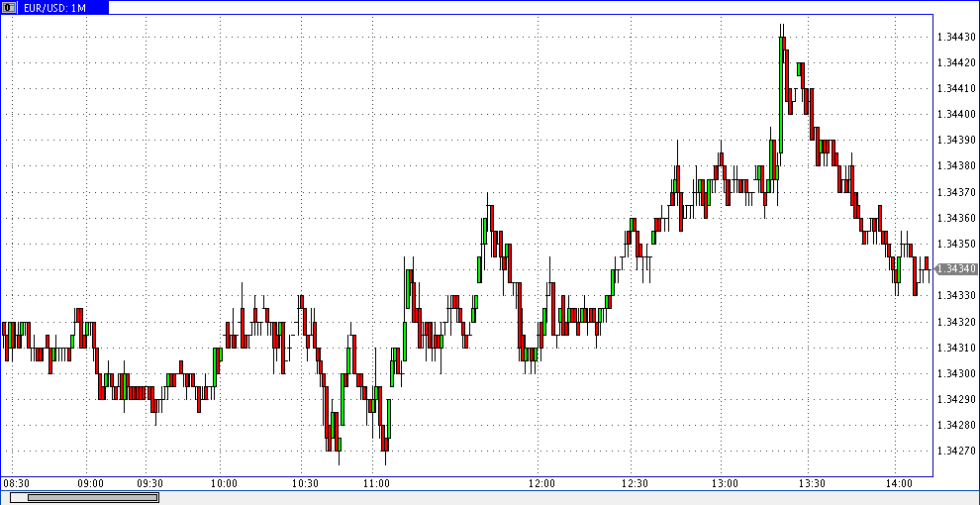This screenshot has width=980, height=505.
Task: Click the 13:00 time axis label
Action: click(x=725, y=483)
